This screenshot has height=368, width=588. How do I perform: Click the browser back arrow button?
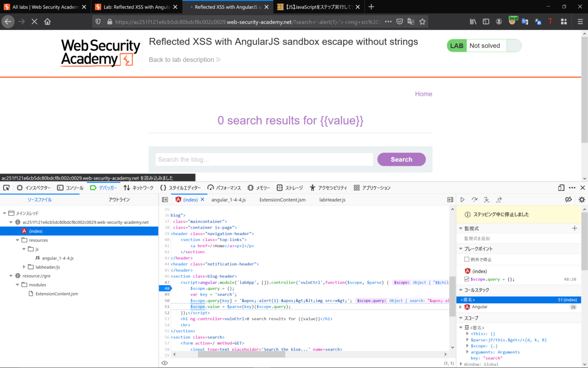(7, 22)
